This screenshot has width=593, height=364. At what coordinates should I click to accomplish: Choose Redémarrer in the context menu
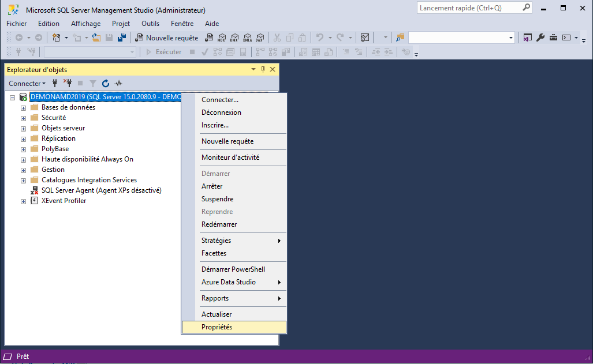click(219, 224)
